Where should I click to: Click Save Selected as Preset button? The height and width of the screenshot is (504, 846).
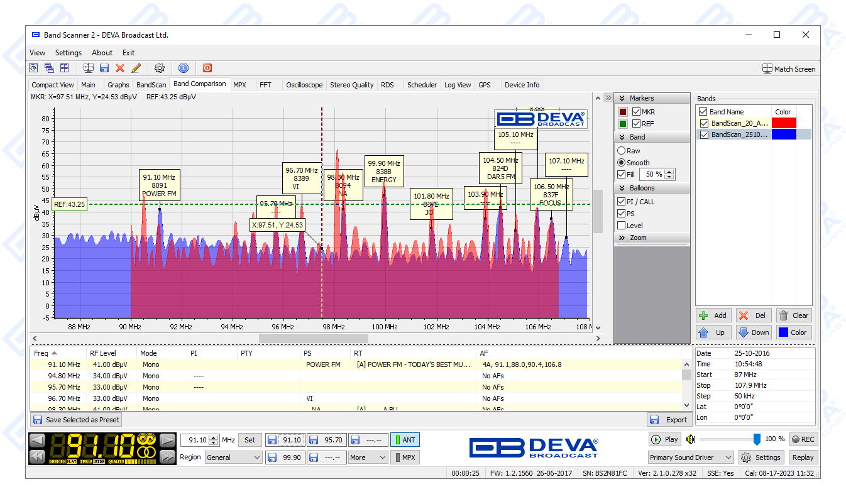coord(76,420)
